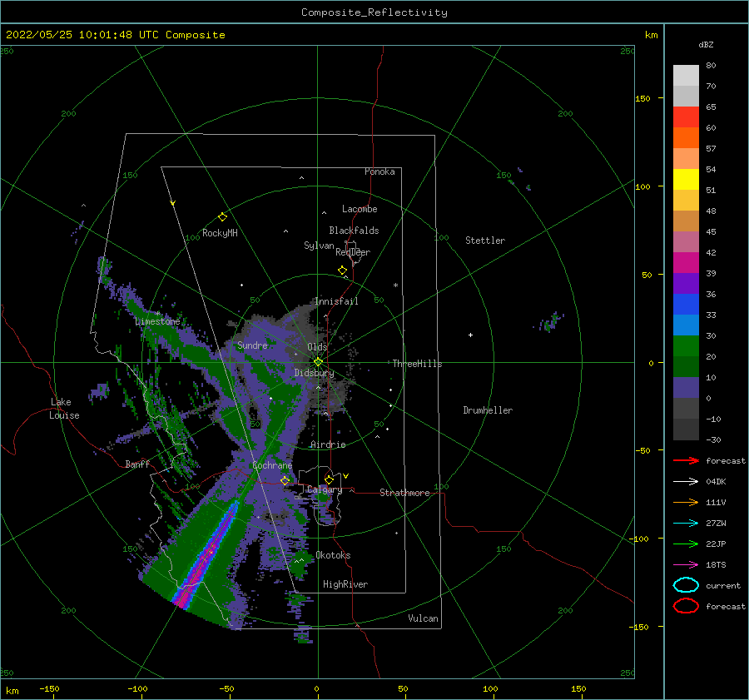Click the red forecast ellipse icon

point(686,606)
